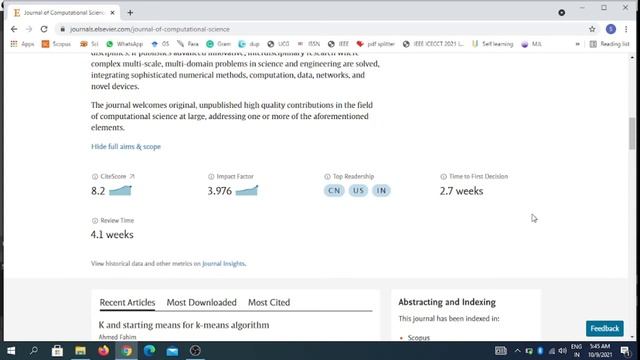640x360 pixels.
Task: Reload the Elsevier journal page
Action: [x=44, y=29]
